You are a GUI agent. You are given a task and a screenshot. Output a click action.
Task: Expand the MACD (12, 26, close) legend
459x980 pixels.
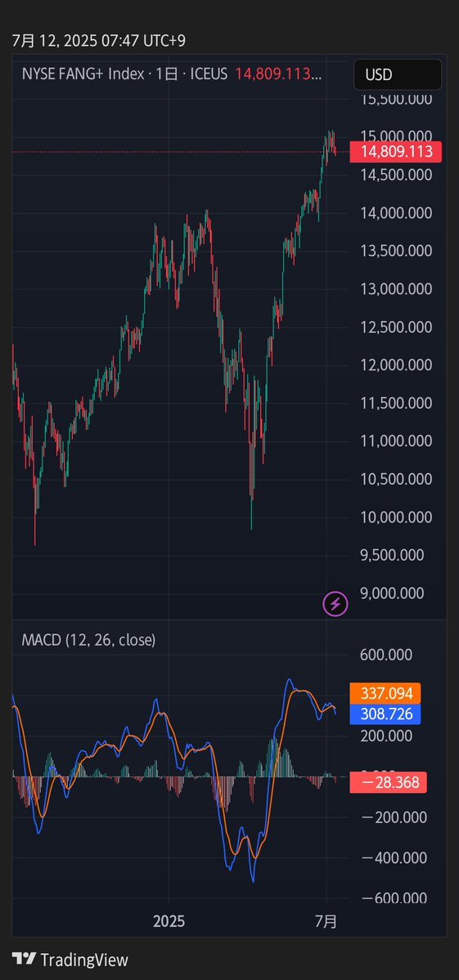[x=88, y=640]
